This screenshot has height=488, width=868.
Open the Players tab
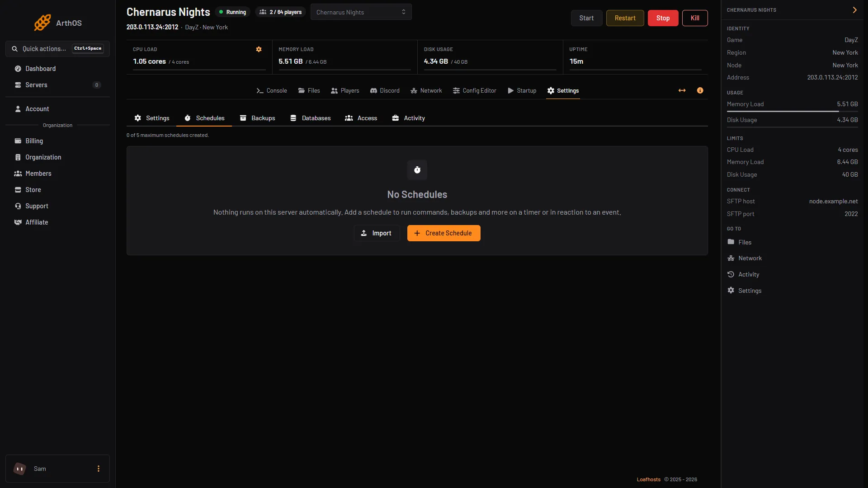pos(345,90)
